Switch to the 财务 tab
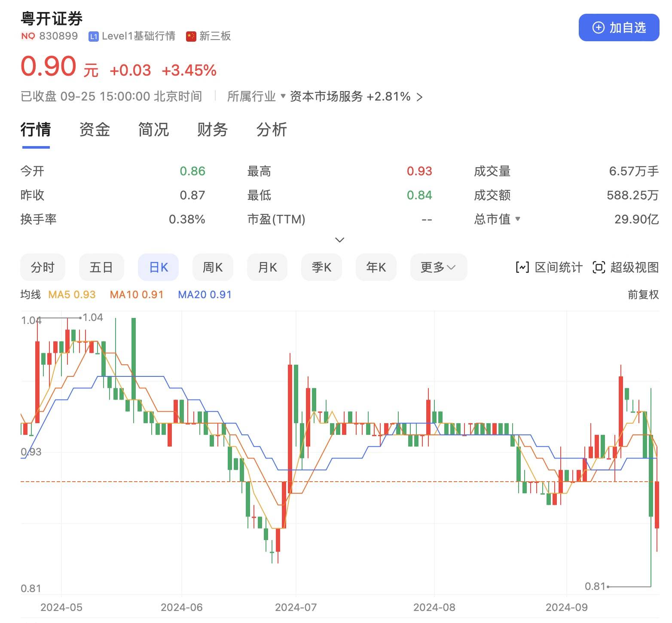 tap(212, 129)
